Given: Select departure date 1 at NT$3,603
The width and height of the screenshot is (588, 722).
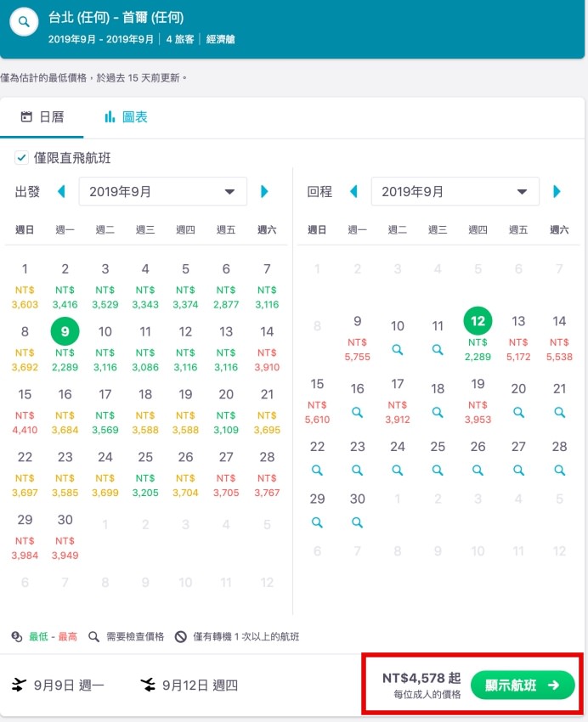Looking at the screenshot, I should [x=25, y=285].
